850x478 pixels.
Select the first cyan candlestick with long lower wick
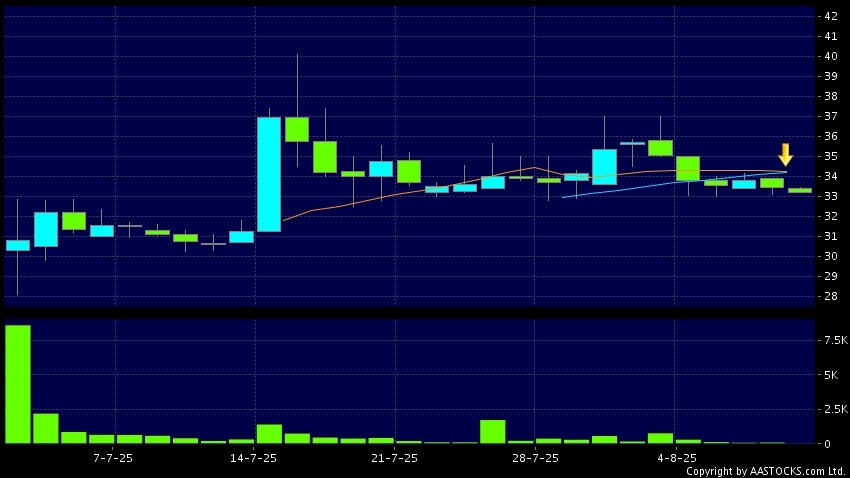(x=17, y=246)
